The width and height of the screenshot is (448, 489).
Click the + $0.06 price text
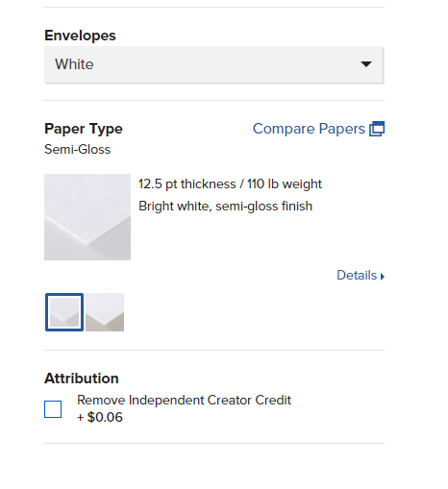(100, 417)
